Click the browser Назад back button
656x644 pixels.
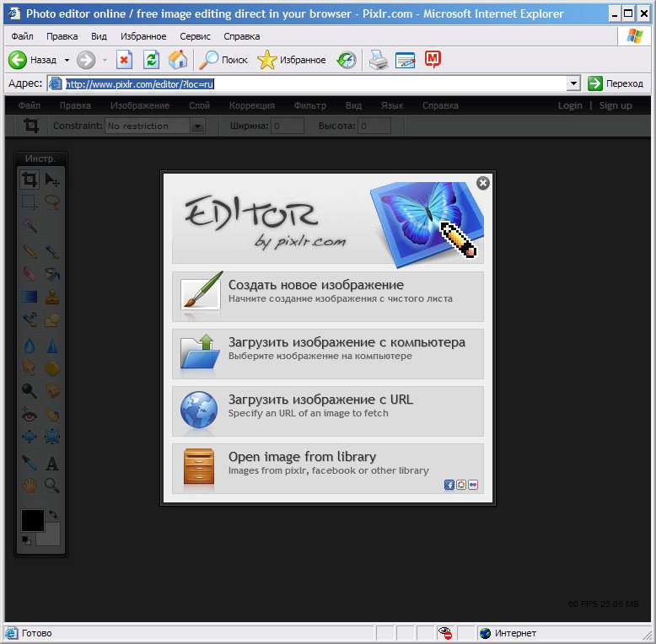pyautogui.click(x=33, y=60)
